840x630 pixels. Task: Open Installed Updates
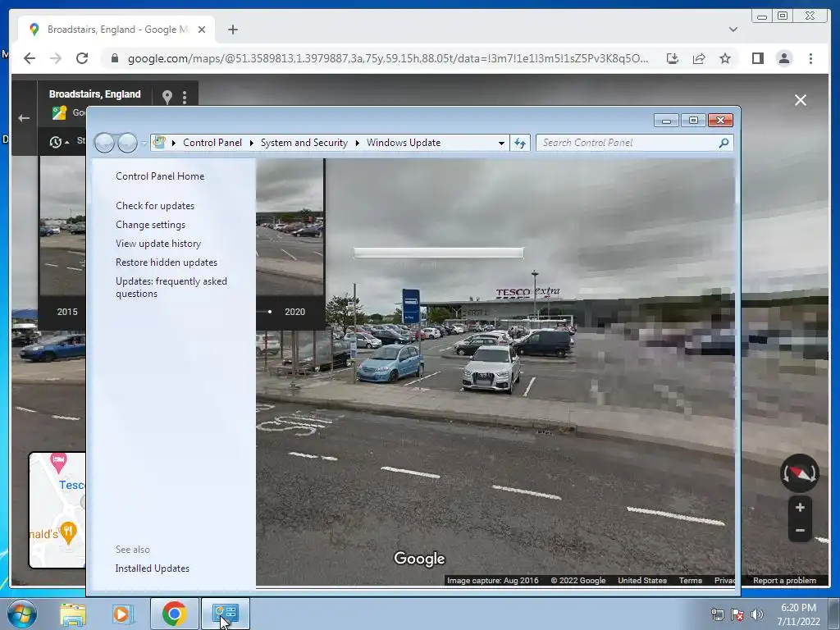tap(152, 568)
